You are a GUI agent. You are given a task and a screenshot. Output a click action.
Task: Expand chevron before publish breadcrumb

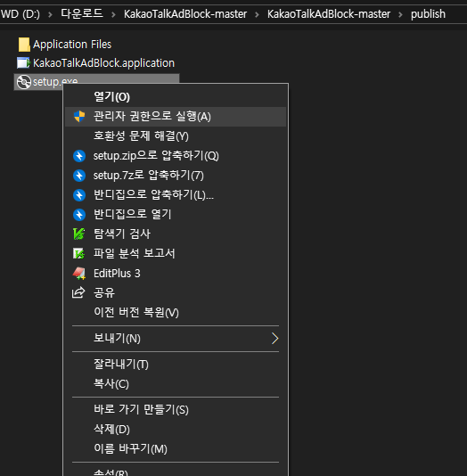(400, 14)
